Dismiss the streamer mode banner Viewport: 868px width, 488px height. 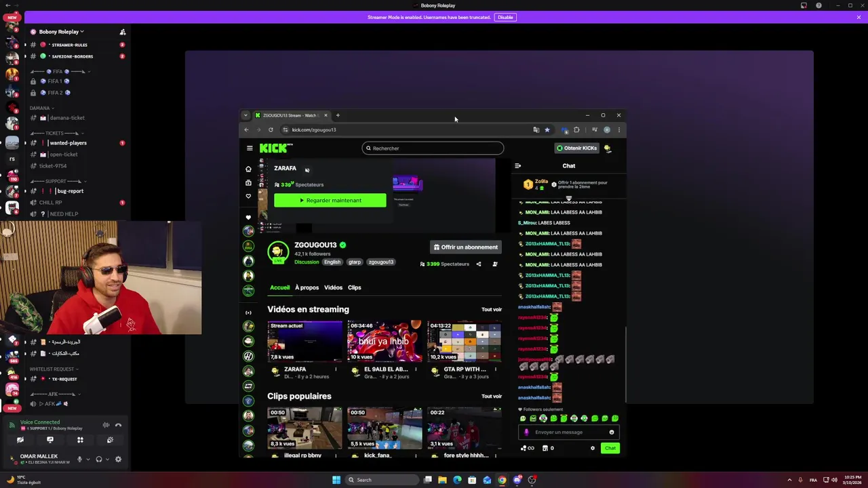[859, 17]
